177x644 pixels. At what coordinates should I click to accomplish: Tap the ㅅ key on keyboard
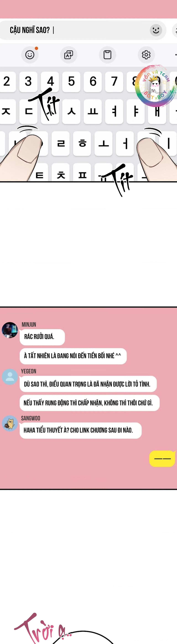tap(71, 112)
